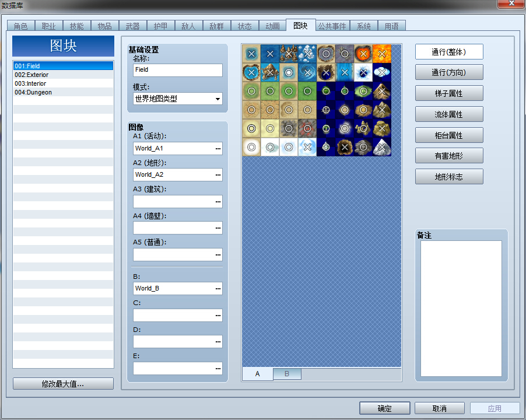Switch to the 技能 tab
Image resolution: width=526 pixels, height=420 pixels.
tap(77, 26)
